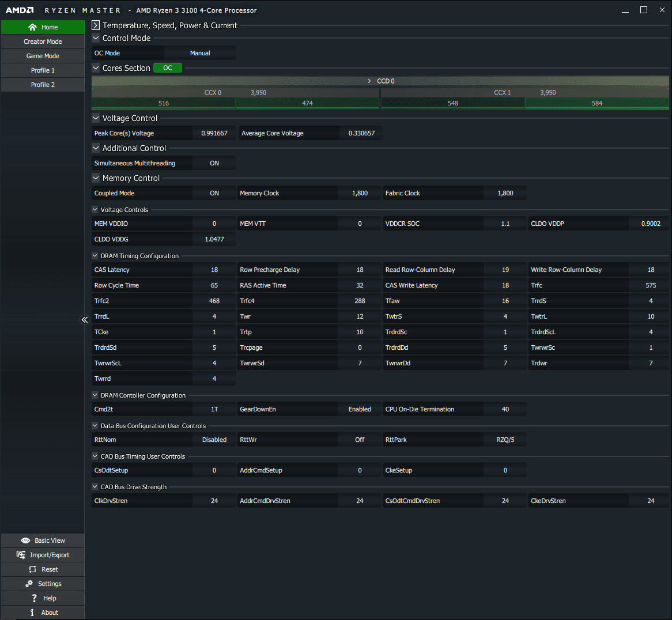672x620 pixels.
Task: Expand the CCD 0 arrow
Action: (x=369, y=81)
